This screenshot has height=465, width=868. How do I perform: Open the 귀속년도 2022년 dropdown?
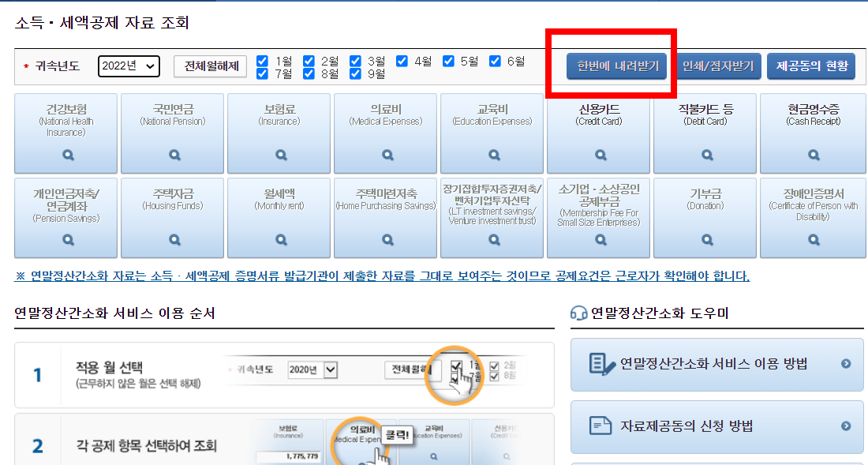[x=129, y=66]
